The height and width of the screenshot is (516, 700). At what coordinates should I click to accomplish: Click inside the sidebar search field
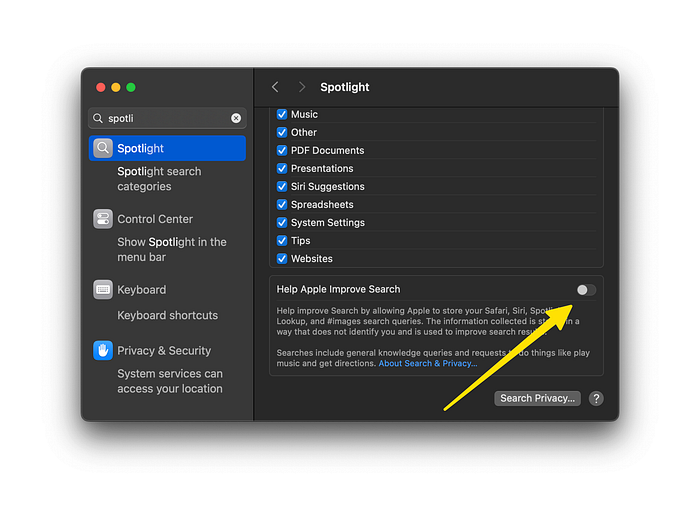pyautogui.click(x=167, y=118)
